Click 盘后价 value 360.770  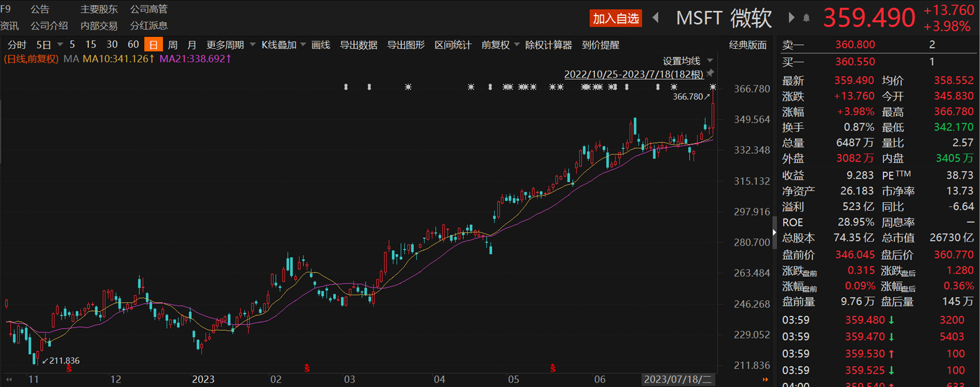(954, 255)
